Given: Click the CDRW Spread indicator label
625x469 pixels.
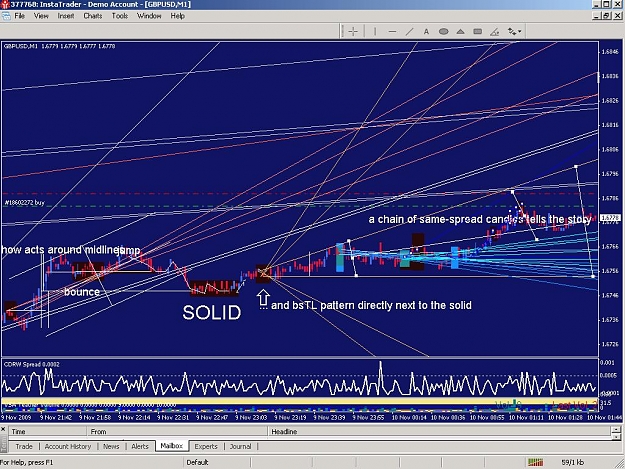Looking at the screenshot, I should 32,364.
